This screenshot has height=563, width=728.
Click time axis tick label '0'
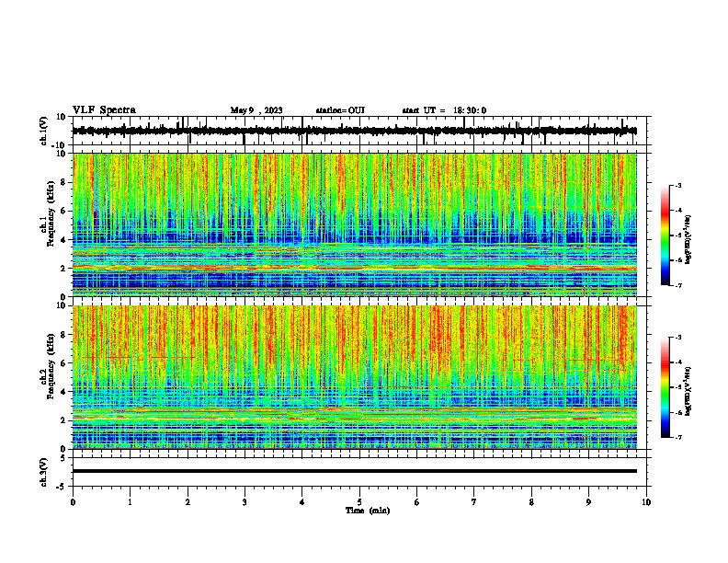(x=73, y=502)
